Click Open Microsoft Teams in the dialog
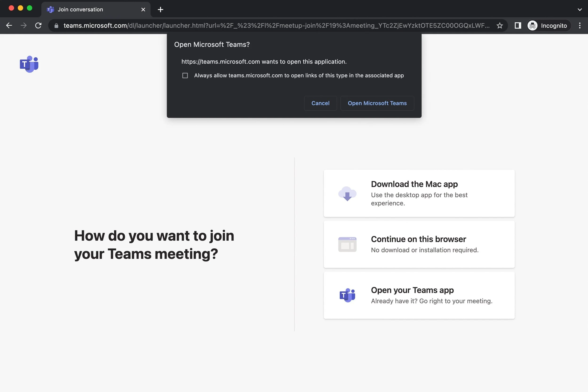Screen dimensions: 588x392 377,103
